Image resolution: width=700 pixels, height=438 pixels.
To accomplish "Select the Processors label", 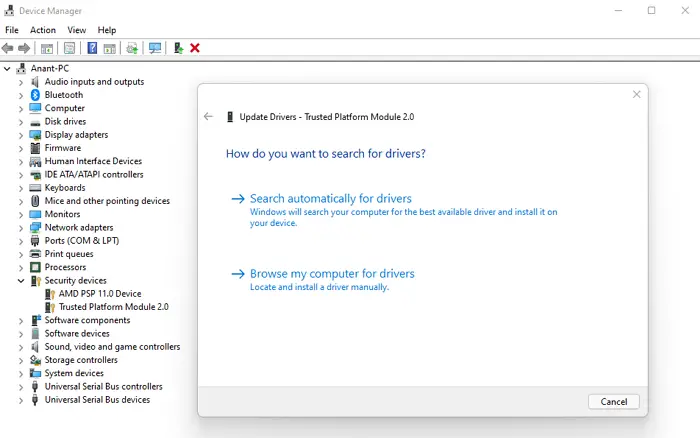I will pos(65,267).
